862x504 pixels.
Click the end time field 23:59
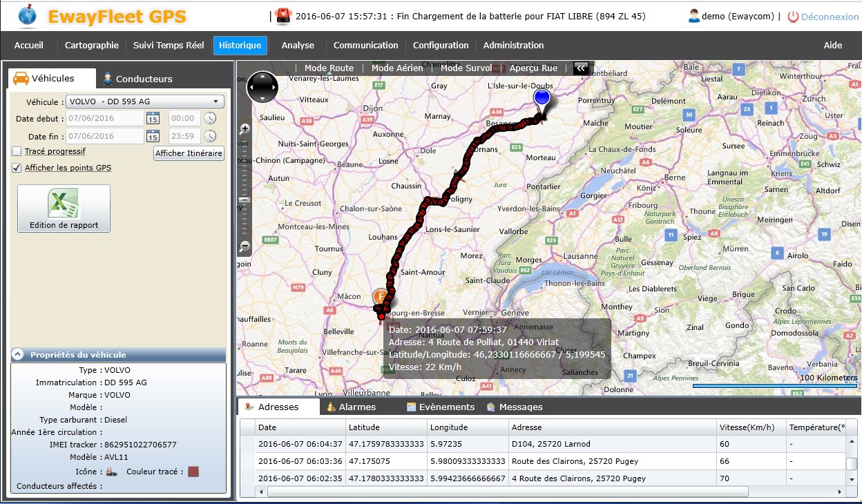tap(184, 136)
